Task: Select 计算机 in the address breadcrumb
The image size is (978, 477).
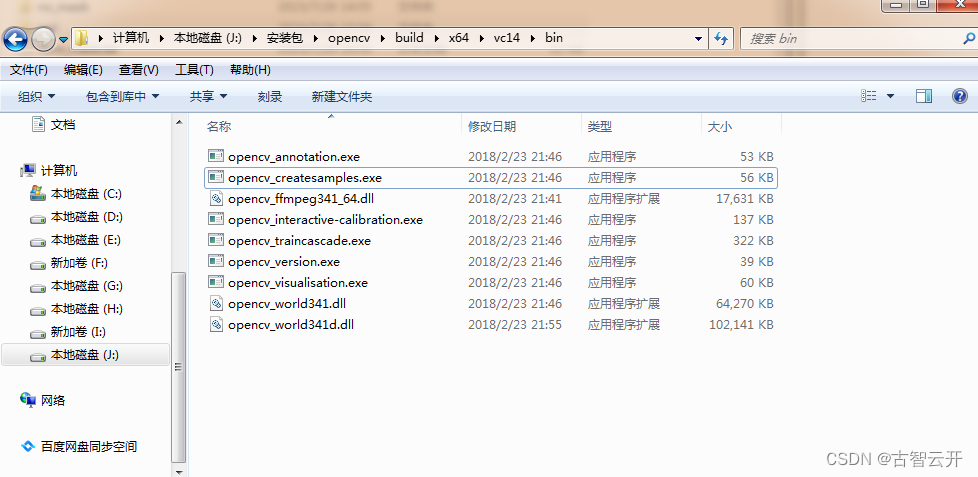Action: (131, 38)
